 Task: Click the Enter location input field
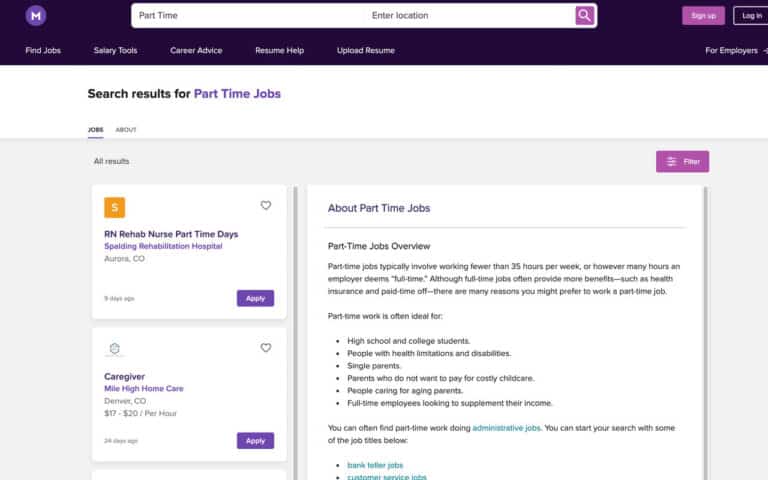pos(465,15)
